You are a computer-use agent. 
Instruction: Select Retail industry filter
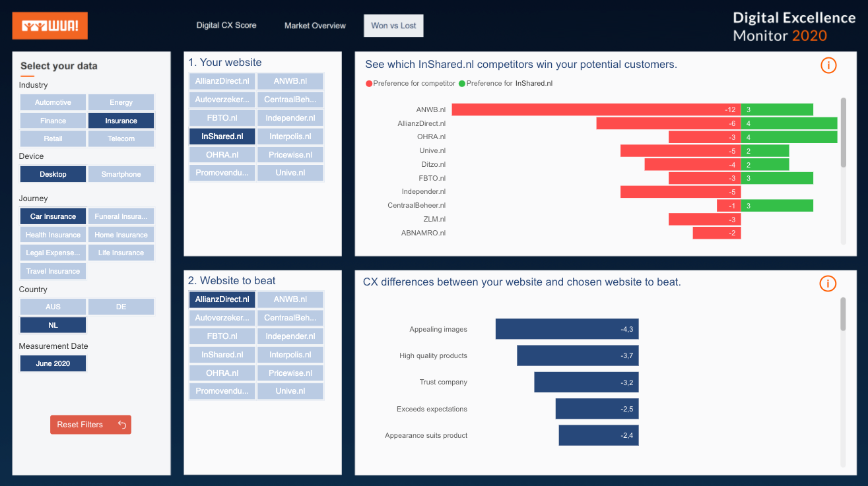click(x=53, y=138)
